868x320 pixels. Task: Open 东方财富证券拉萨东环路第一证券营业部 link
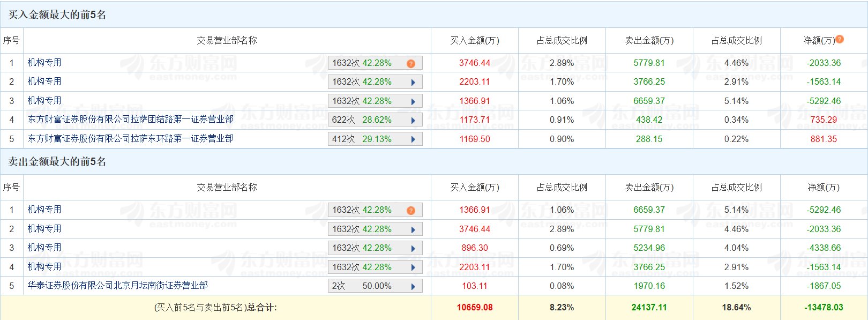click(130, 139)
